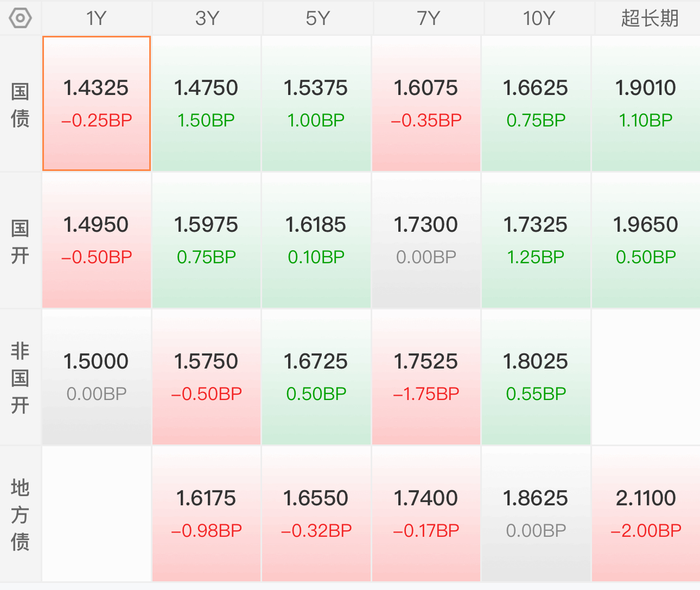Click the 国债 row label
Viewport: 700px width, 590px height.
click(20, 104)
